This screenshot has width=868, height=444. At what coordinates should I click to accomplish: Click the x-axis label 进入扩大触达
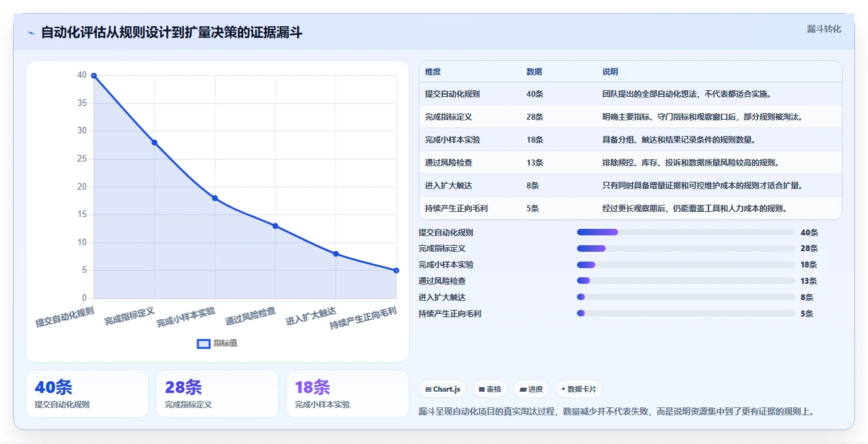[311, 316]
